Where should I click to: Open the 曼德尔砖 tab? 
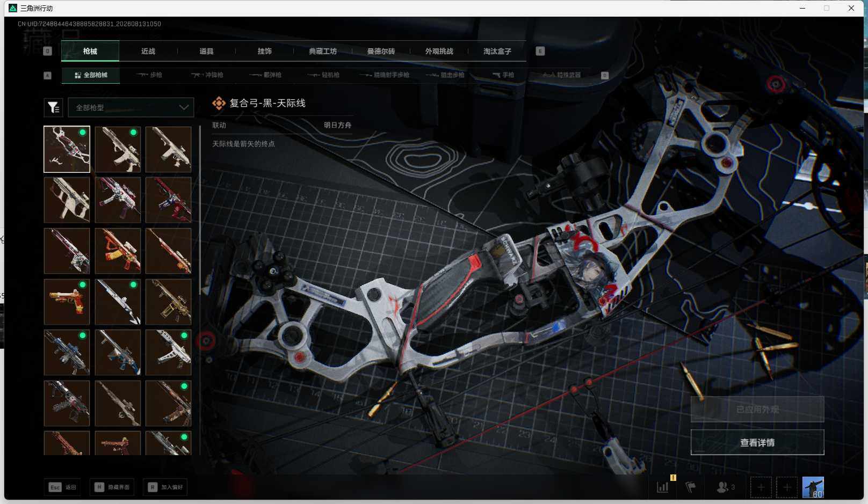tap(381, 51)
